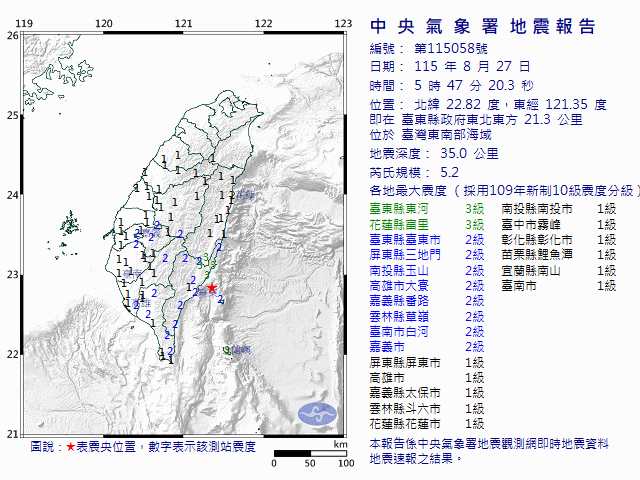Screen dimensions: 640x480
Task: Click the legend text 數字表示該測站震度
Action: pyautogui.click(x=202, y=447)
